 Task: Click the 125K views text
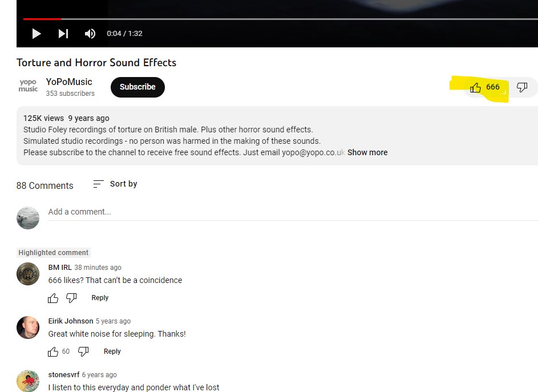click(43, 118)
